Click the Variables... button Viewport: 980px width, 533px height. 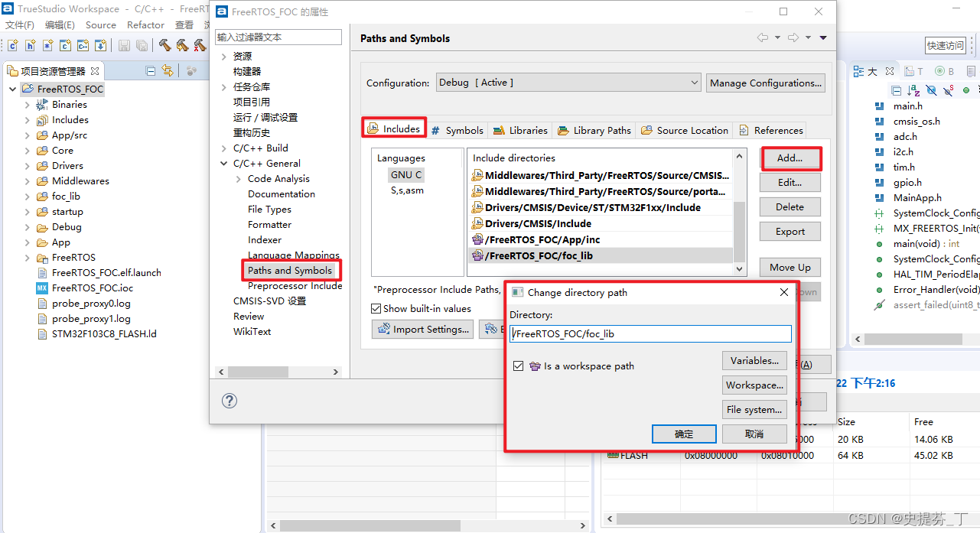point(754,361)
